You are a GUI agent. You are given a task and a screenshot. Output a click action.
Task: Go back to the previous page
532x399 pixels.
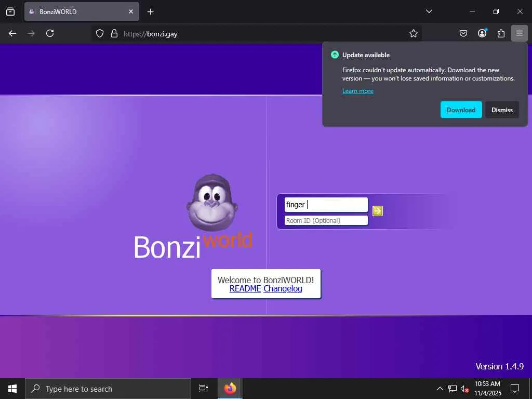[12, 33]
